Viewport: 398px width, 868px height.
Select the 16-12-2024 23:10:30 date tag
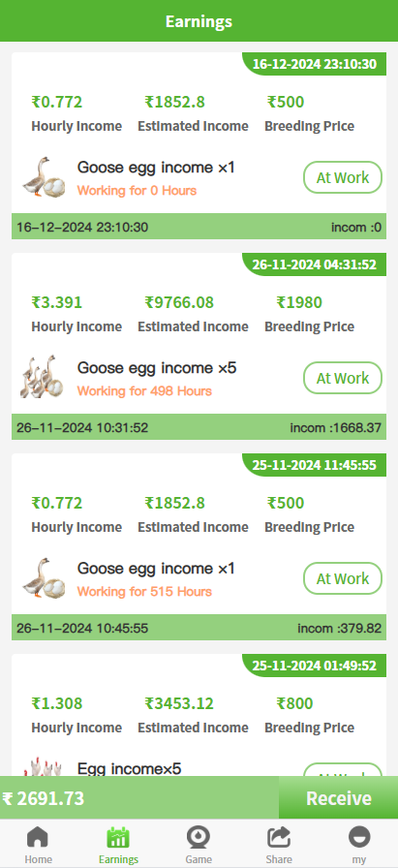pos(315,64)
